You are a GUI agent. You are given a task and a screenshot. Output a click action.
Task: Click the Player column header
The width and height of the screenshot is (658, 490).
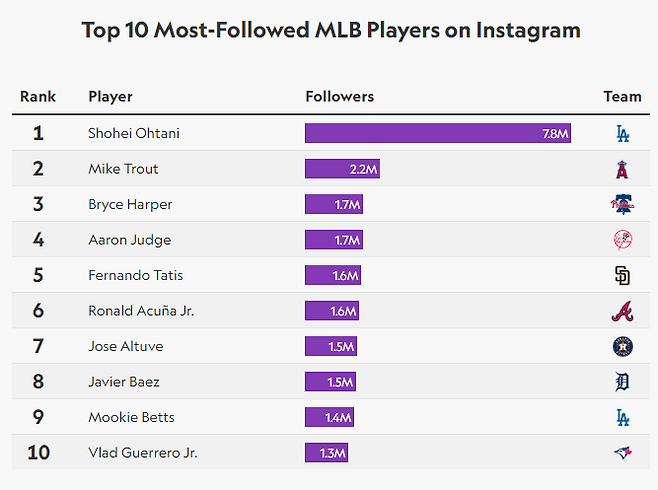pos(110,97)
